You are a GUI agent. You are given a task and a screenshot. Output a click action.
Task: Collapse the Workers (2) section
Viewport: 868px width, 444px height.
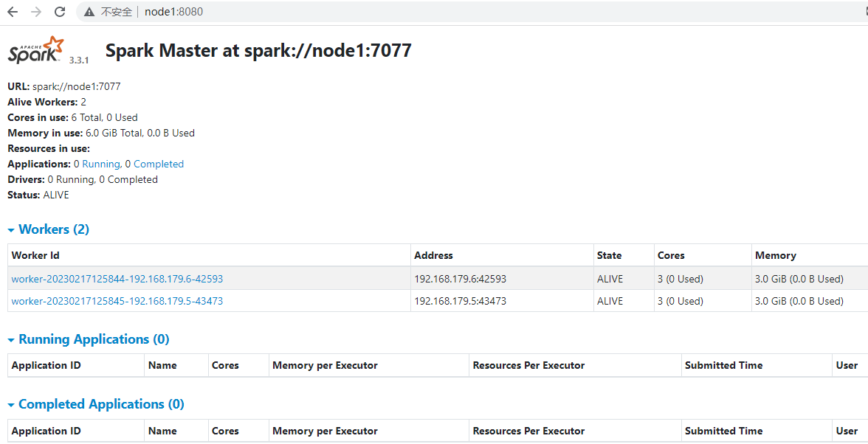coord(48,229)
